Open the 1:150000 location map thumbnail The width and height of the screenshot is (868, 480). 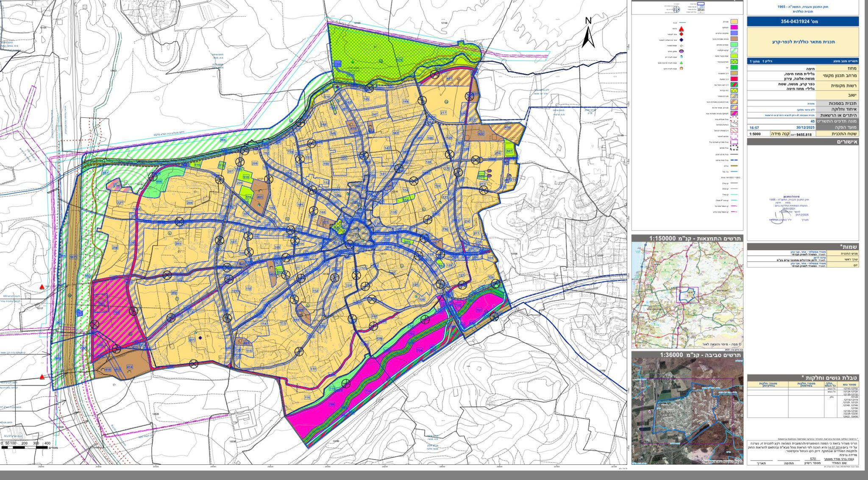coord(687,295)
